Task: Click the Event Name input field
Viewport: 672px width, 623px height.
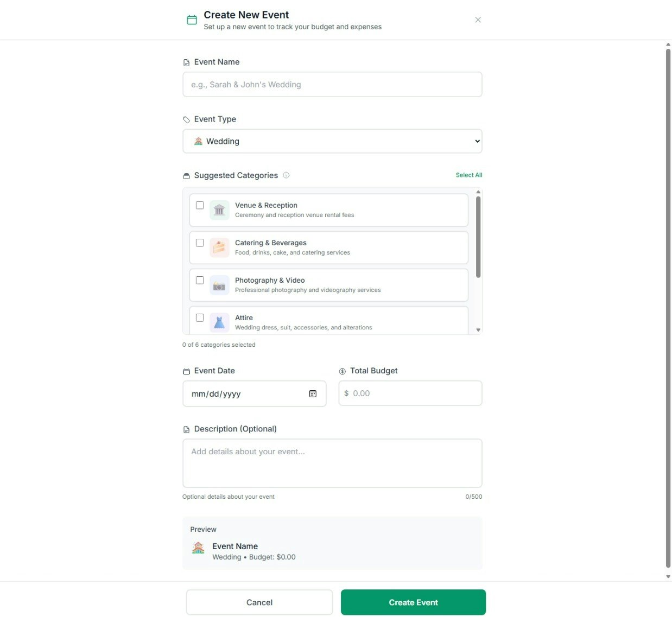Action: [332, 84]
